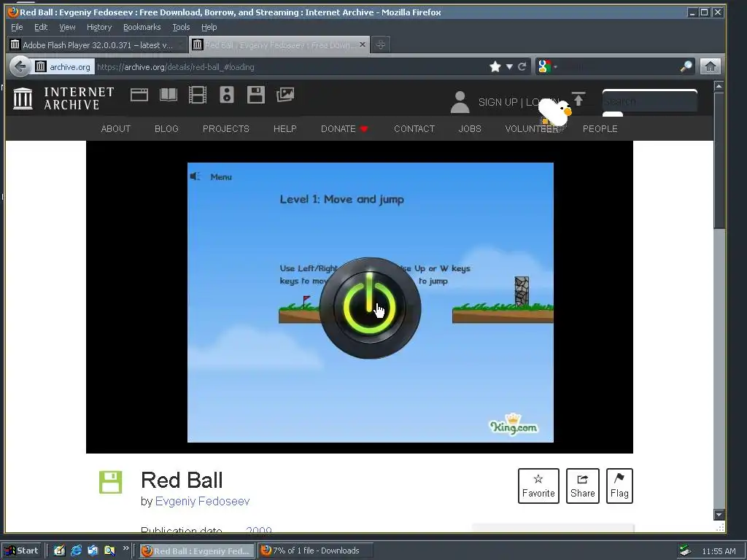Open the Bookmarks menu
This screenshot has height=560, width=747.
(x=142, y=27)
